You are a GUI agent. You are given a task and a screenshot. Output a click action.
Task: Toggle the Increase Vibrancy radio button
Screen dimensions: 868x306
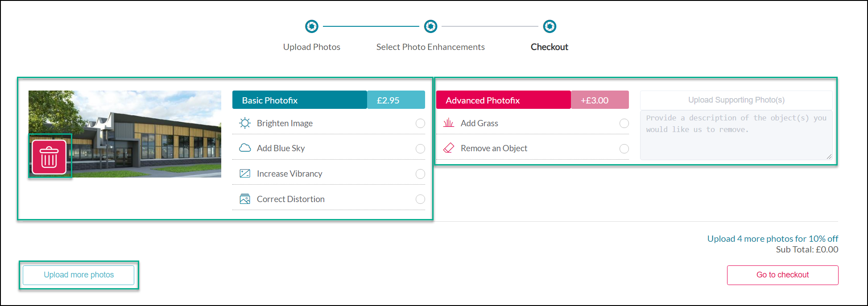(420, 174)
